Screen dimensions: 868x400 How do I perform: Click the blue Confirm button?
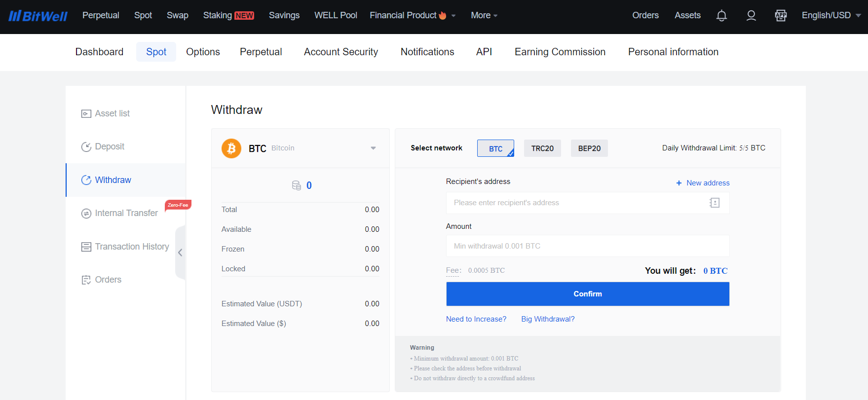[x=588, y=294]
